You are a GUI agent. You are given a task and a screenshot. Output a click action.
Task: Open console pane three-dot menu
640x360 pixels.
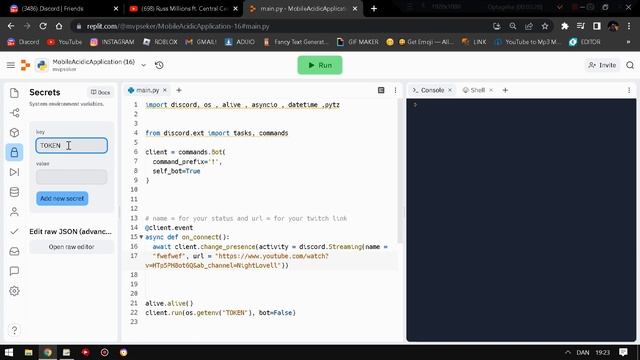(x=629, y=90)
